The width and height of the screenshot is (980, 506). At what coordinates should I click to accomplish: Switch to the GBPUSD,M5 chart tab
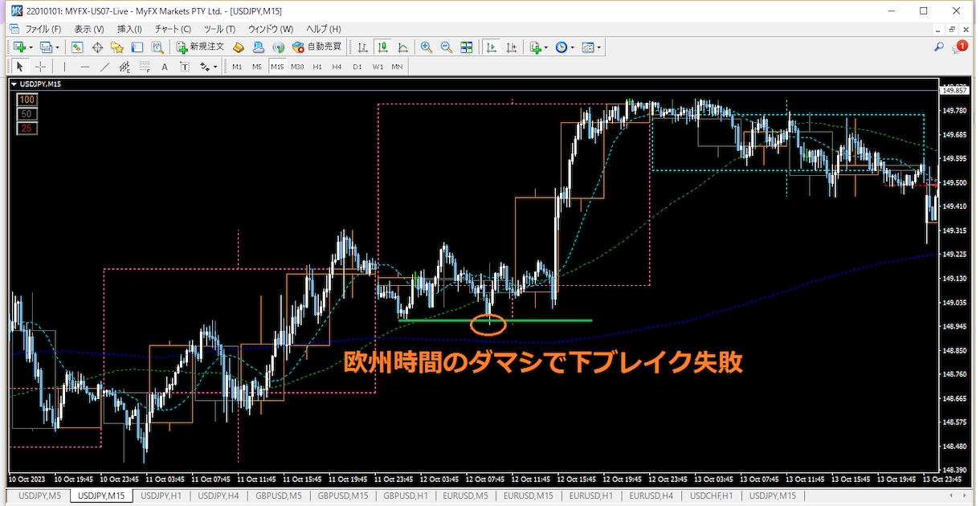(x=278, y=496)
